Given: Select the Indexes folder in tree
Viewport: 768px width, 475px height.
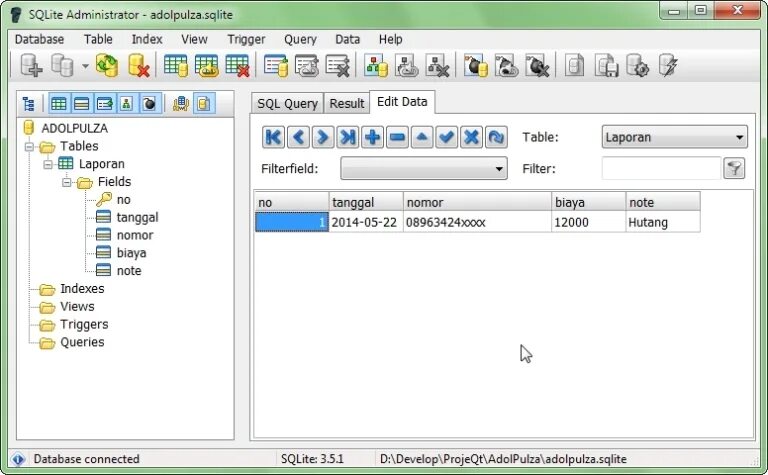Looking at the screenshot, I should [x=82, y=289].
